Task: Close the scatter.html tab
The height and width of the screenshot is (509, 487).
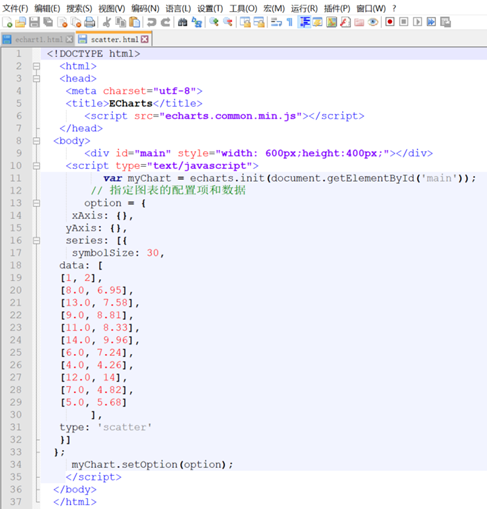Action: pyautogui.click(x=145, y=39)
